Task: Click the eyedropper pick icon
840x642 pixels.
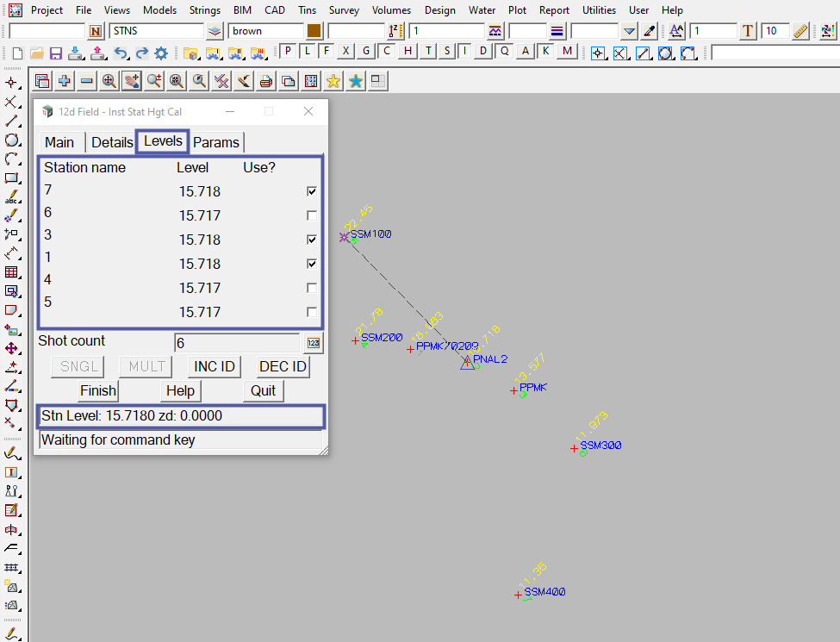Action: pos(650,31)
